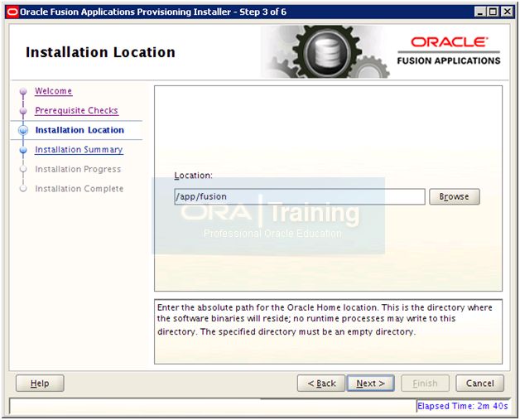The width and height of the screenshot is (520, 420).
Task: Click the Oracle Home description text
Action: pyautogui.click(x=325, y=319)
